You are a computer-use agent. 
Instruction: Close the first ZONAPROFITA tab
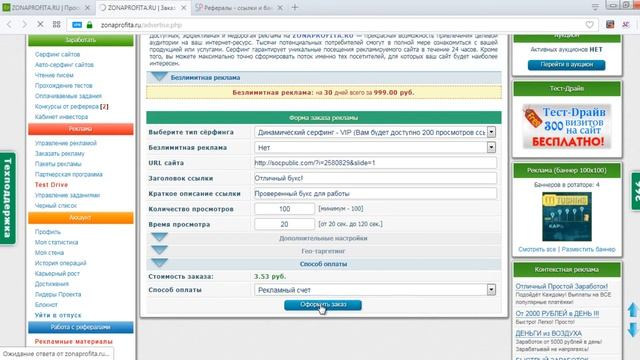(x=87, y=8)
